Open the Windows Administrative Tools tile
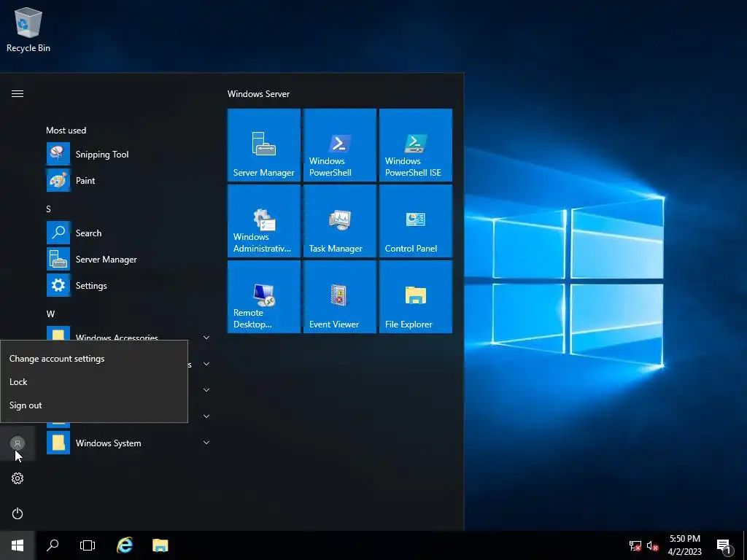 click(264, 221)
